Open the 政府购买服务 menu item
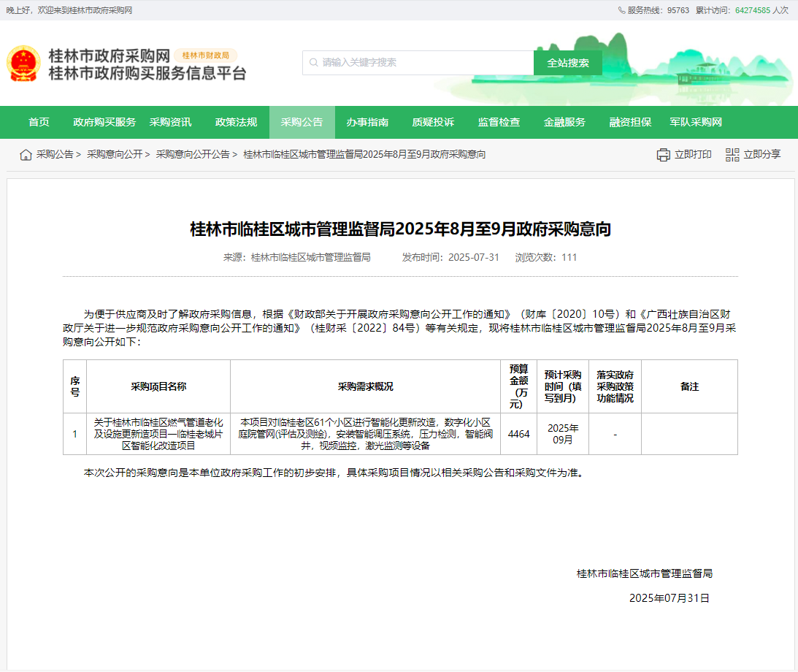The width and height of the screenshot is (798, 672). pyautogui.click(x=104, y=122)
